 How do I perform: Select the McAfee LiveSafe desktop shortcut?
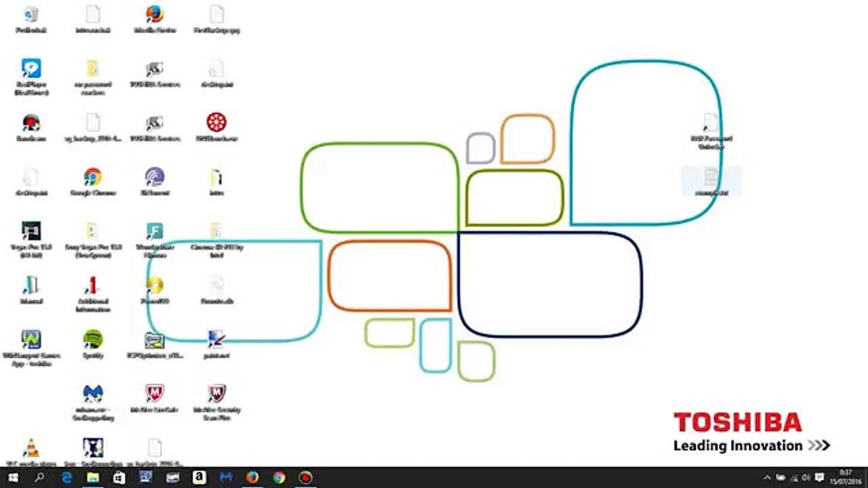[155, 399]
